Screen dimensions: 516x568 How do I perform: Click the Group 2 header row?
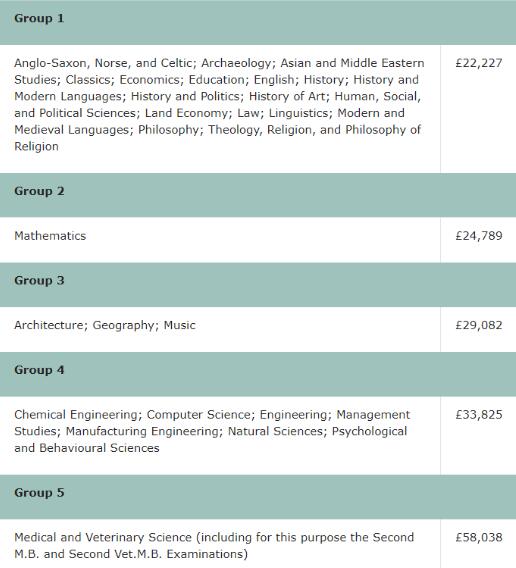point(258,195)
